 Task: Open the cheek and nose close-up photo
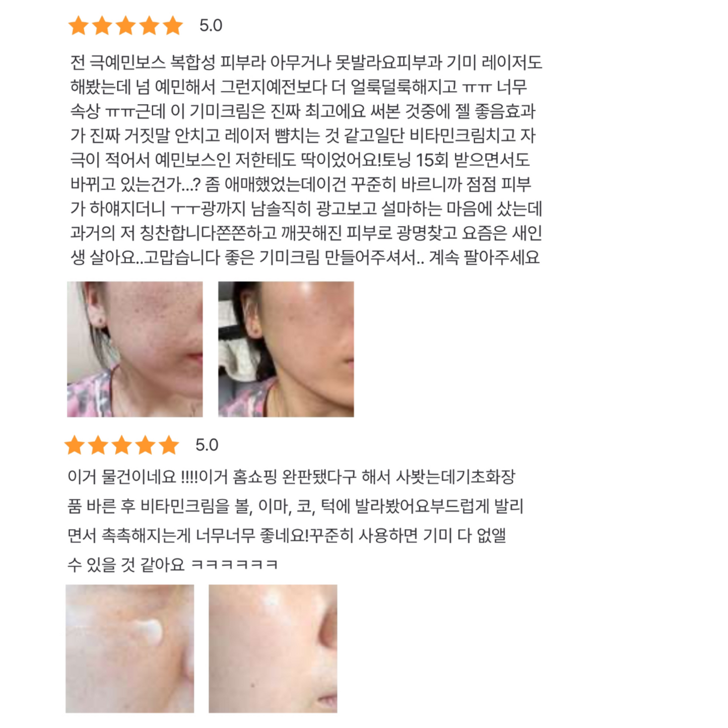pyautogui.click(x=273, y=648)
